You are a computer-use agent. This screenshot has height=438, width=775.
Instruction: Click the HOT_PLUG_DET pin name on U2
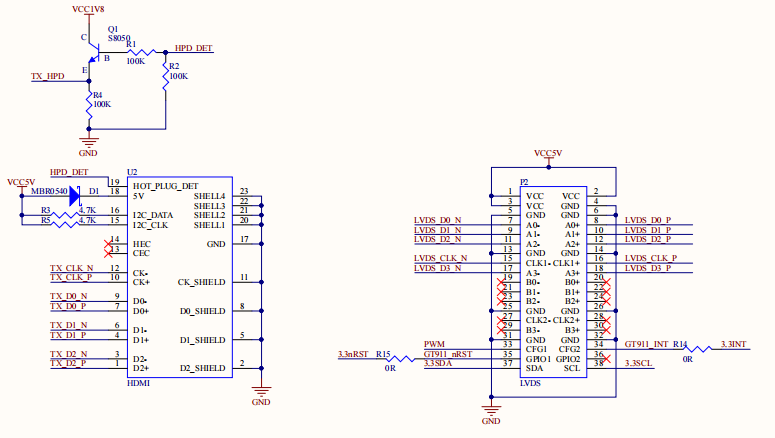pyautogui.click(x=165, y=185)
